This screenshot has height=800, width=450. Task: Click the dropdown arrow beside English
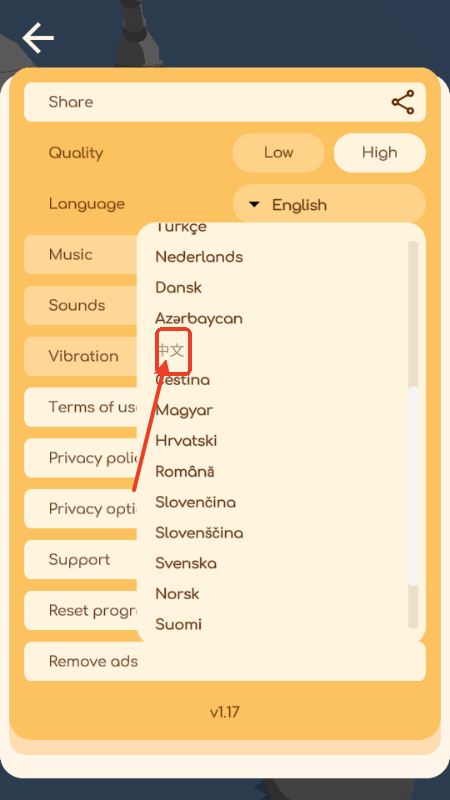[x=254, y=205]
